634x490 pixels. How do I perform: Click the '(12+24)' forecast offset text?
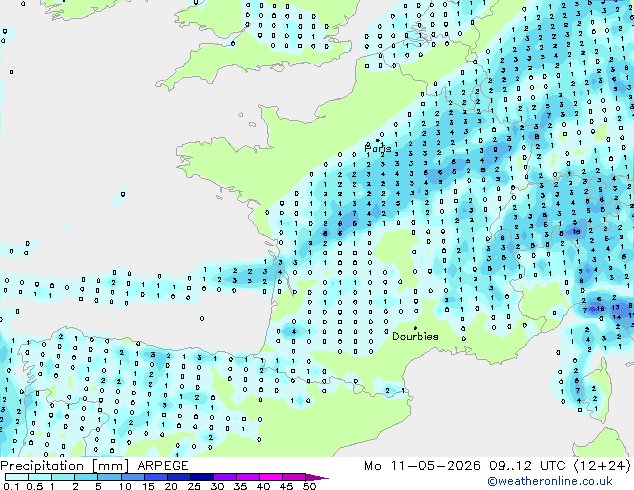(602, 466)
